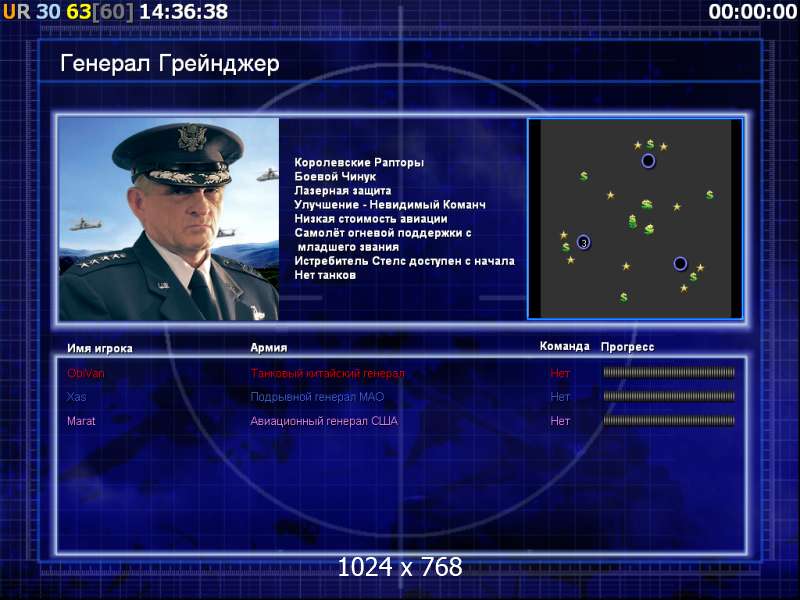
Task: Click army 'Подрывной генерал МАО'
Action: [317, 397]
